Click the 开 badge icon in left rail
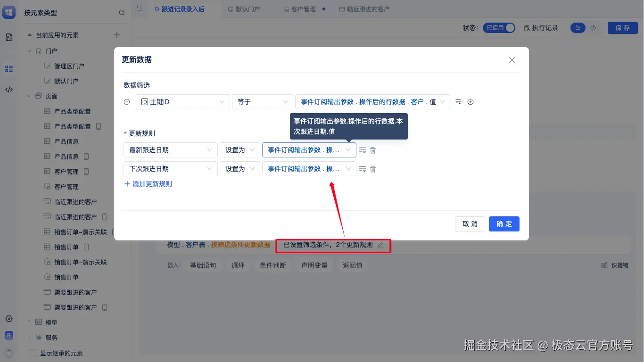The image size is (644, 362). pos(9,336)
